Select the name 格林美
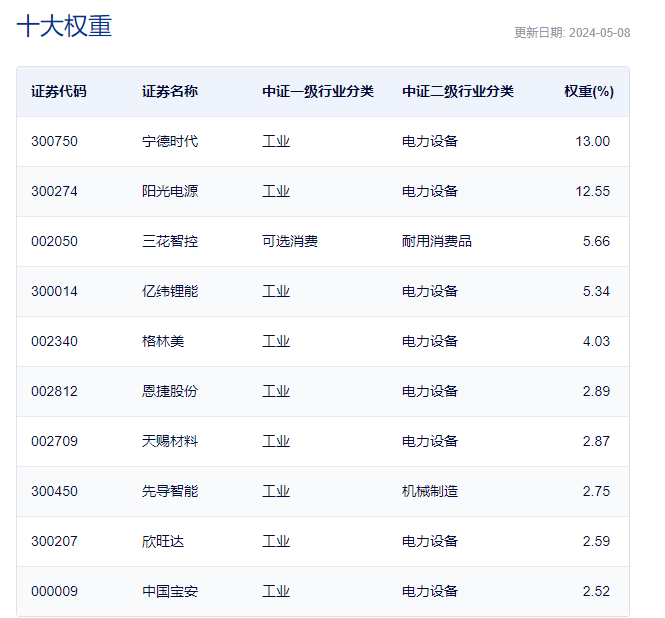The image size is (665, 618). tap(163, 341)
